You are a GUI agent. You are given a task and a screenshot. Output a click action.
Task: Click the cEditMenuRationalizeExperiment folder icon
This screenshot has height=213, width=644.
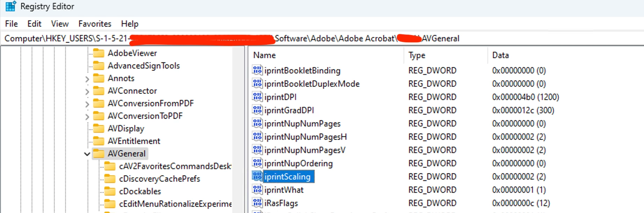pos(110,204)
